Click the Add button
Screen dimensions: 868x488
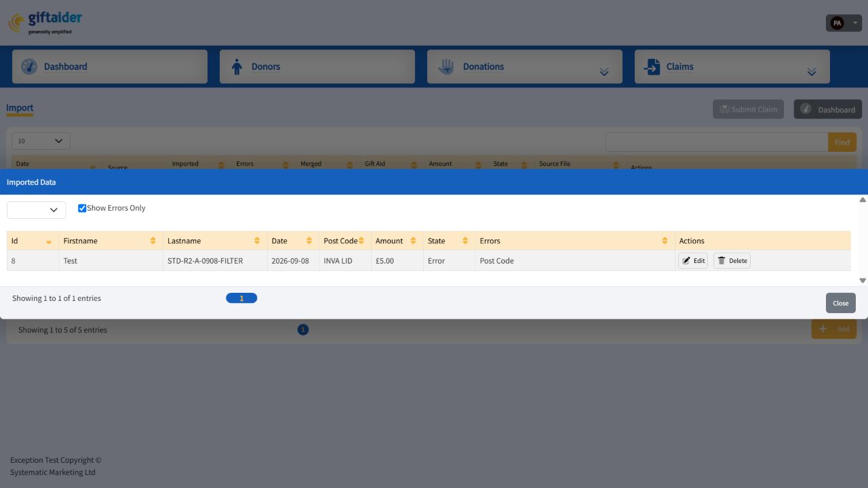[834, 329]
